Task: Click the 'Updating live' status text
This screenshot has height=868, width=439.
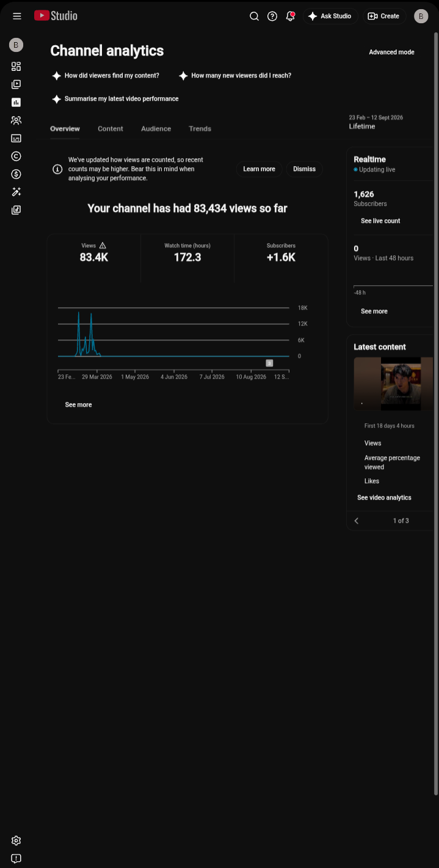Action: pos(377,170)
